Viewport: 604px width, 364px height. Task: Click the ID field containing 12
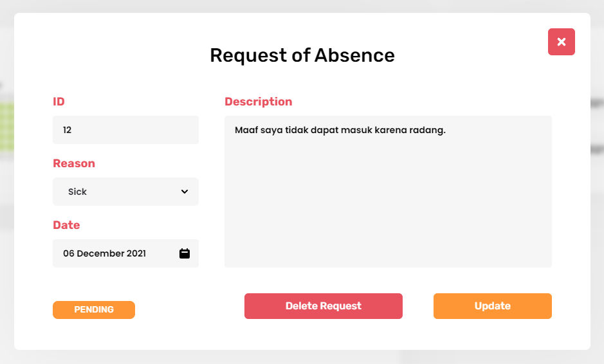[125, 130]
